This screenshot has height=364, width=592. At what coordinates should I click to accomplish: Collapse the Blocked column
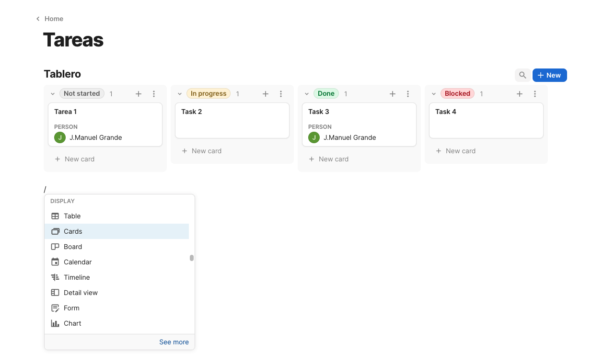click(434, 94)
